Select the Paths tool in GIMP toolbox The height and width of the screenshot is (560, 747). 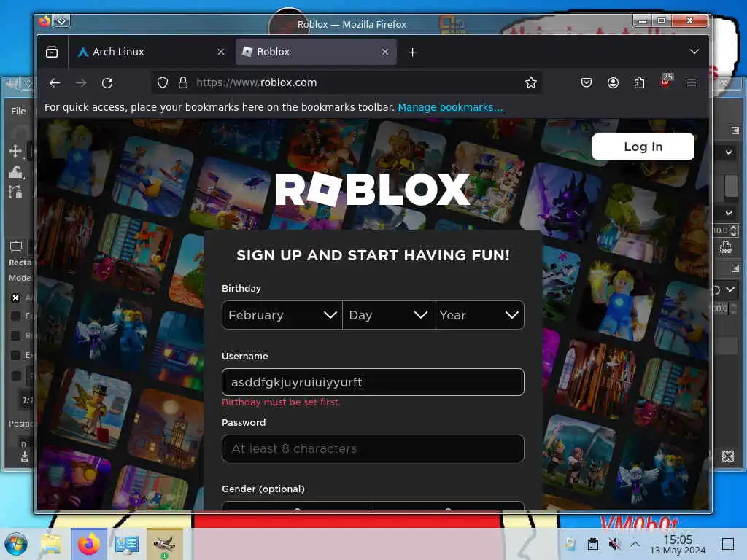pyautogui.click(x=15, y=192)
